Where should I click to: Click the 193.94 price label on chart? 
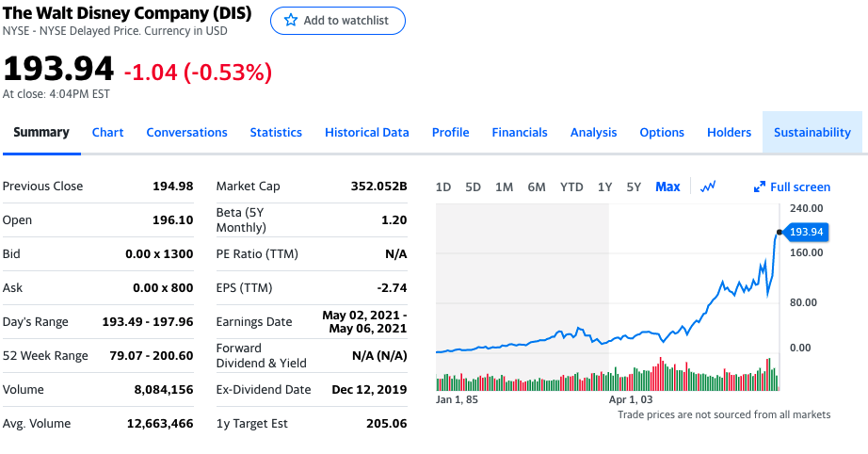point(806,232)
